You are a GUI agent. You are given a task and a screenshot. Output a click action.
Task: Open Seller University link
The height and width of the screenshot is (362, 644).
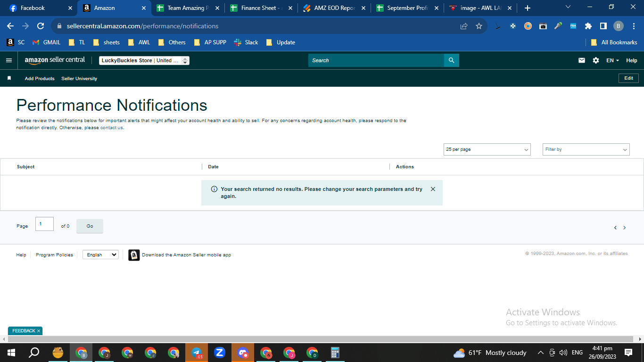tap(79, 79)
